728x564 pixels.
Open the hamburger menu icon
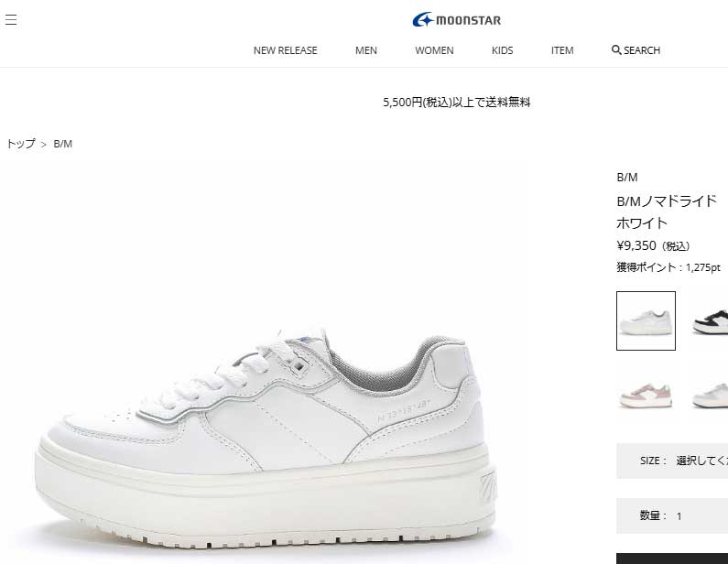[x=11, y=19]
